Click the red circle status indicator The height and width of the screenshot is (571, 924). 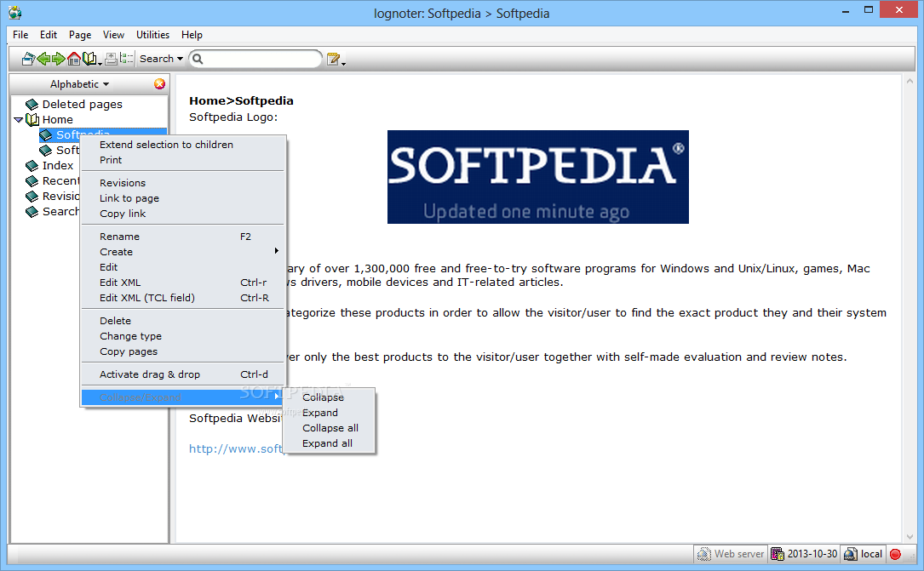(x=896, y=554)
